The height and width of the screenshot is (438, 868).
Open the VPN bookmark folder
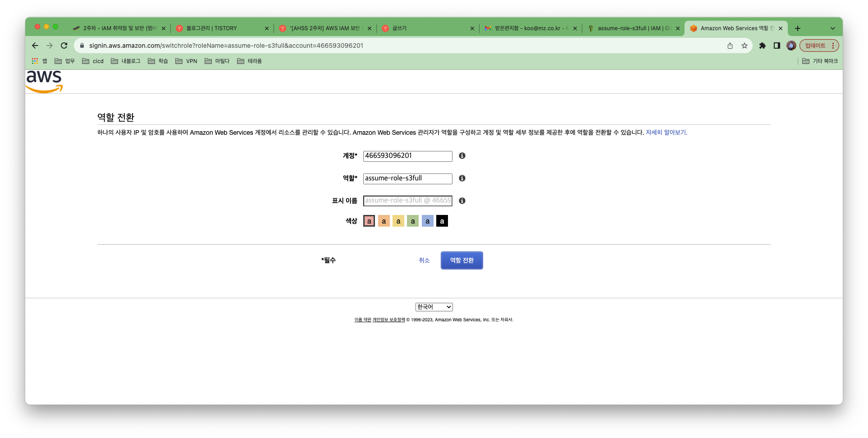click(x=186, y=61)
